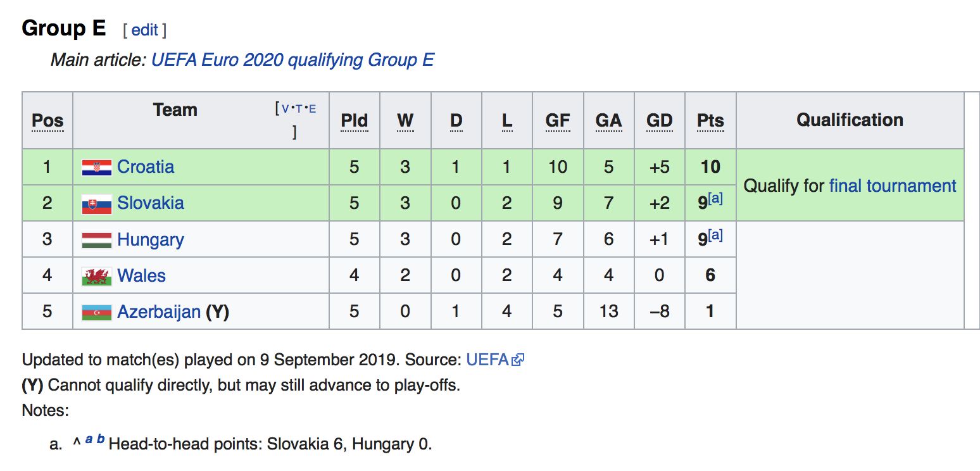
Task: Click the Wales flag icon
Action: coord(96,276)
